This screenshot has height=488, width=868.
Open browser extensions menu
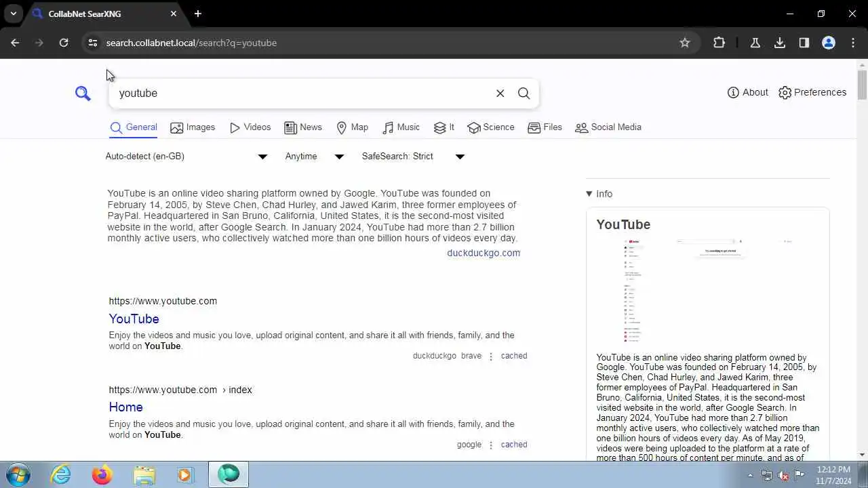click(719, 43)
